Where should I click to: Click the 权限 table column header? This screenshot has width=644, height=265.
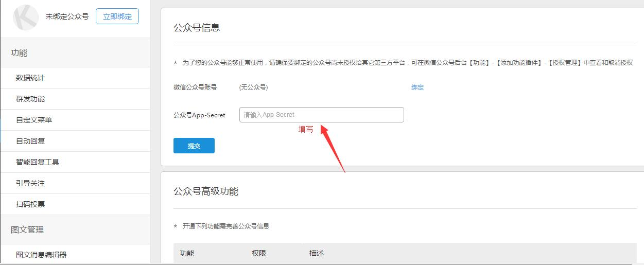259,253
